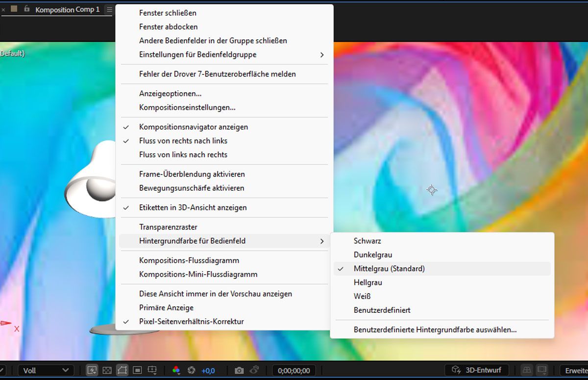588x380 pixels.
Task: Click the 3D-Entwurf button
Action: coord(477,370)
